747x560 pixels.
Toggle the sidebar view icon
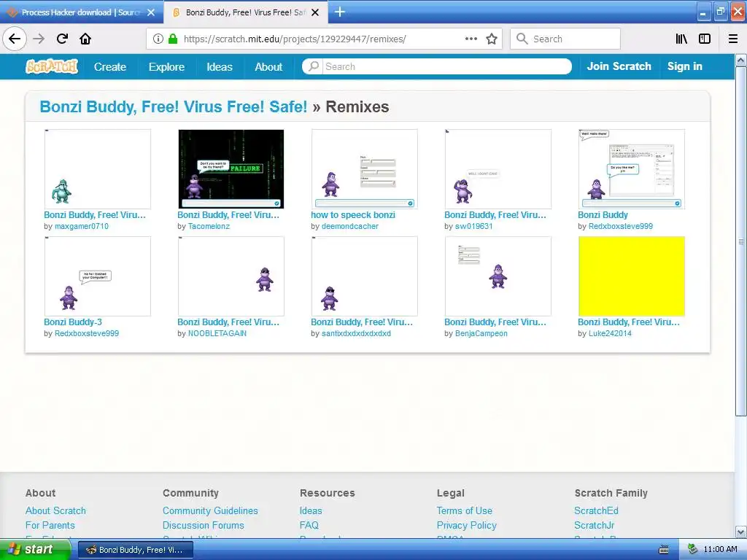(705, 39)
